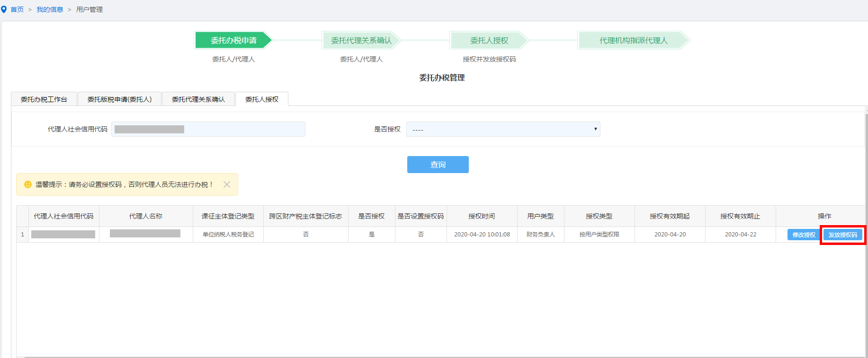Select the 委托代理关系确认 tab
The image size is (868, 358).
point(198,99)
